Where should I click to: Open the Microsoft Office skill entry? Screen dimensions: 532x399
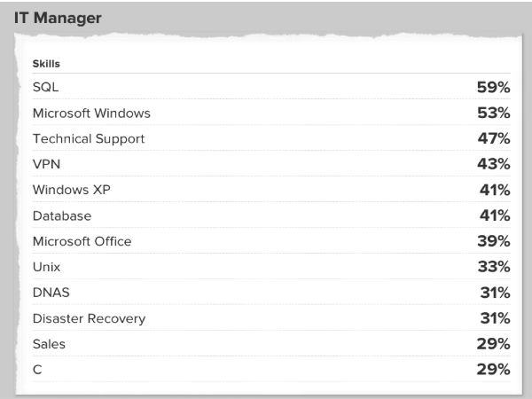pyautogui.click(x=82, y=241)
